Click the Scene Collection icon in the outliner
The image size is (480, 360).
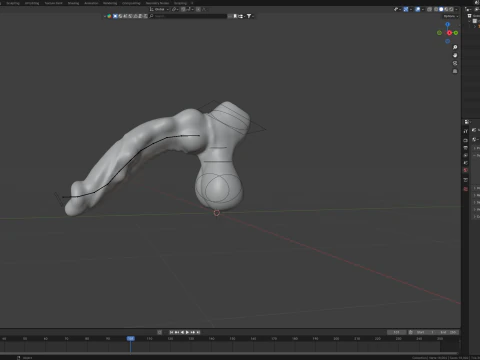pyautogui.click(x=470, y=16)
